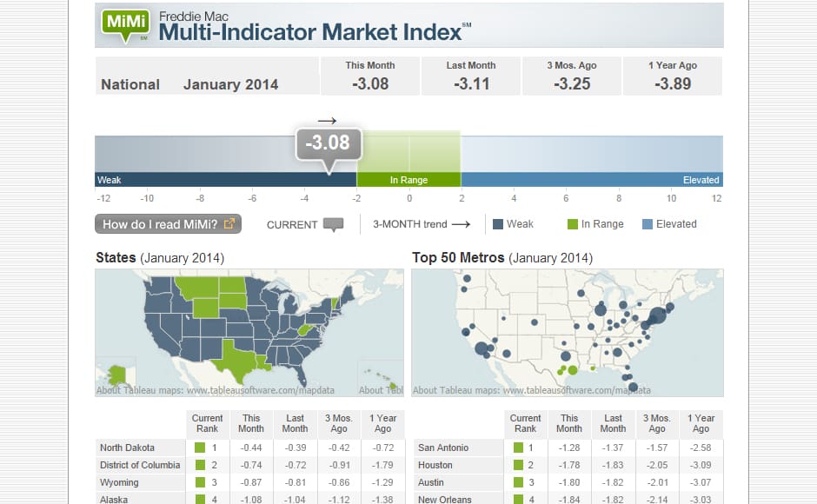Select the CURRENT speech-bubble marker icon
This screenshot has width=817, height=504.
(335, 224)
